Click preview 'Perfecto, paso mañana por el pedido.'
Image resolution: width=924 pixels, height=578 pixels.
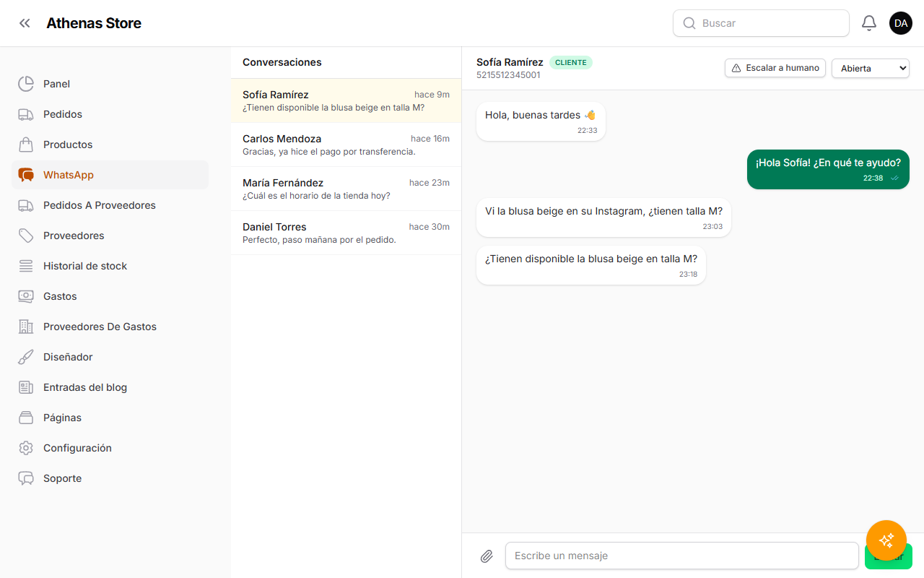click(319, 240)
